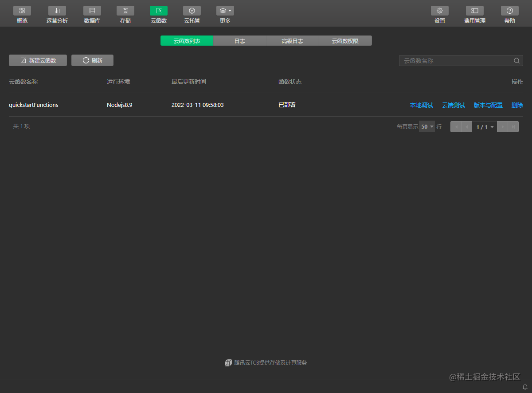Go to first page arrow
The width and height of the screenshot is (532, 393).
click(x=456, y=127)
